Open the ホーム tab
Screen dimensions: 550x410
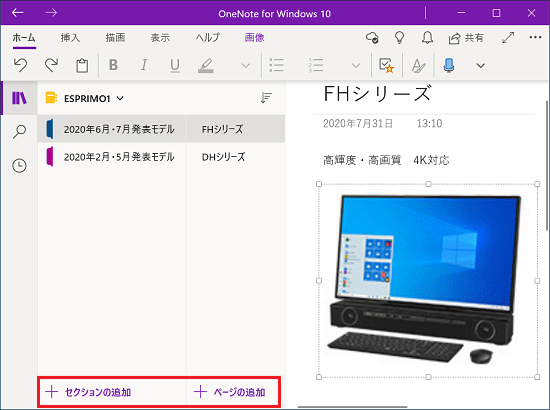coord(24,38)
